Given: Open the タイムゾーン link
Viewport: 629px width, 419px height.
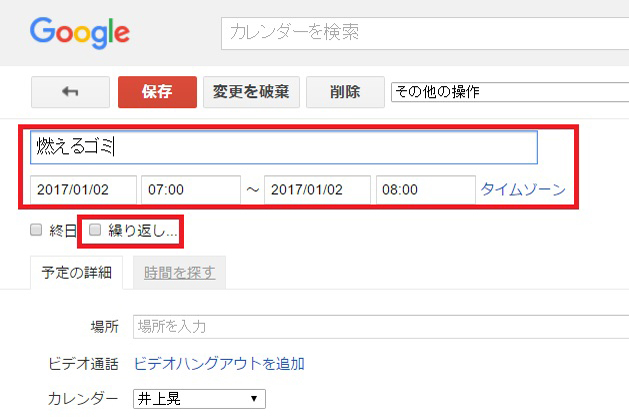Looking at the screenshot, I should [x=523, y=189].
